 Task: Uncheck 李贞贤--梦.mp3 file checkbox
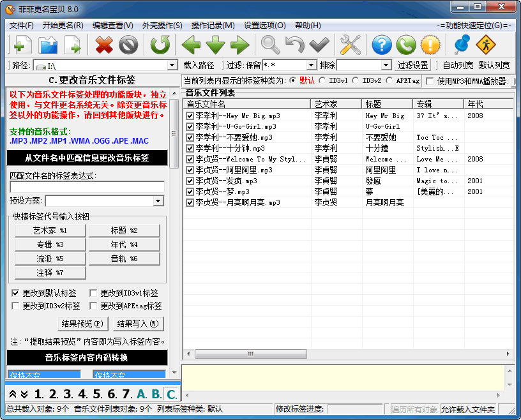coord(190,191)
